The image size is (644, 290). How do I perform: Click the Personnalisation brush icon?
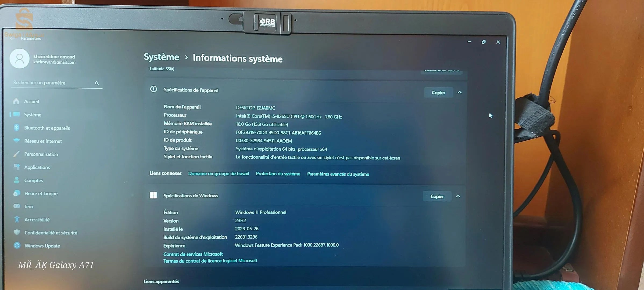coord(17,154)
